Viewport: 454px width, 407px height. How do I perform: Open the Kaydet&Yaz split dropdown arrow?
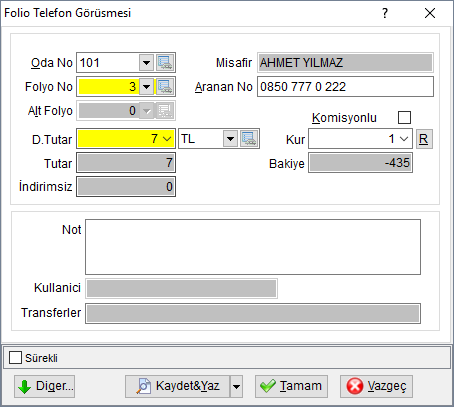236,386
